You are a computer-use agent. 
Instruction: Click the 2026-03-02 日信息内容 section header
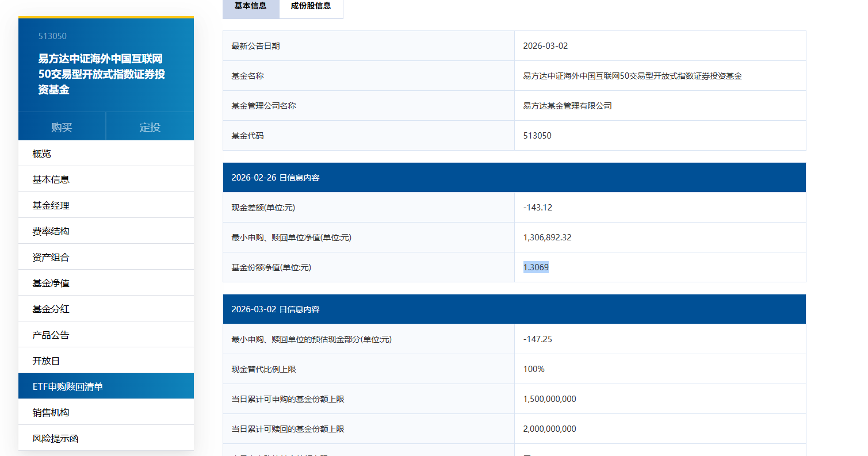[514, 309]
